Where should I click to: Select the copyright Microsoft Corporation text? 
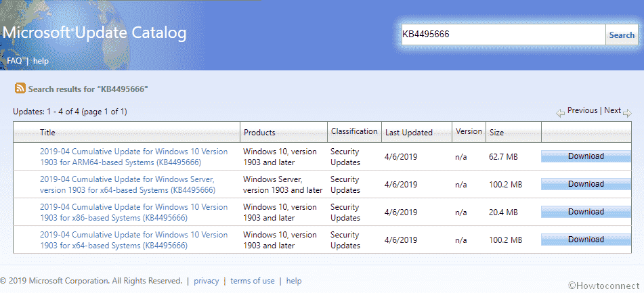91,281
